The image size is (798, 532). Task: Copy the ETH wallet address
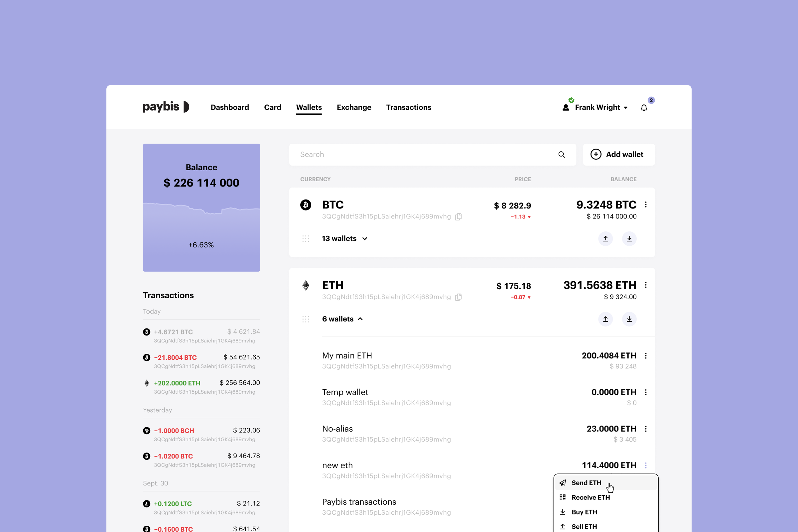[459, 297]
